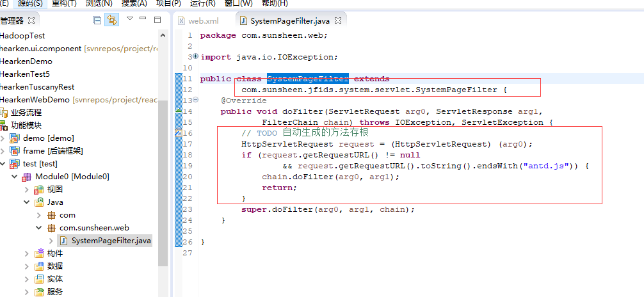Expand the demo [demo] module node

click(4, 138)
